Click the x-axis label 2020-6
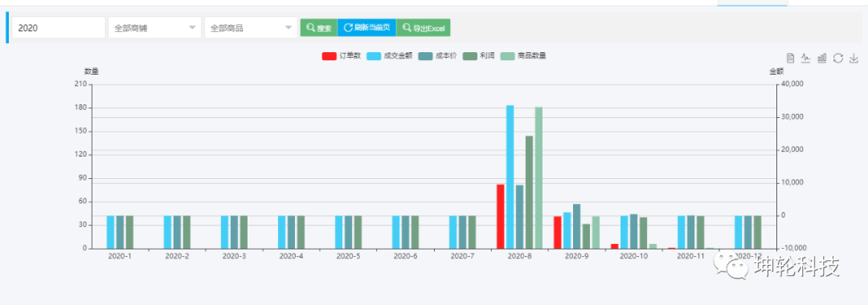868x305 pixels. [x=404, y=256]
